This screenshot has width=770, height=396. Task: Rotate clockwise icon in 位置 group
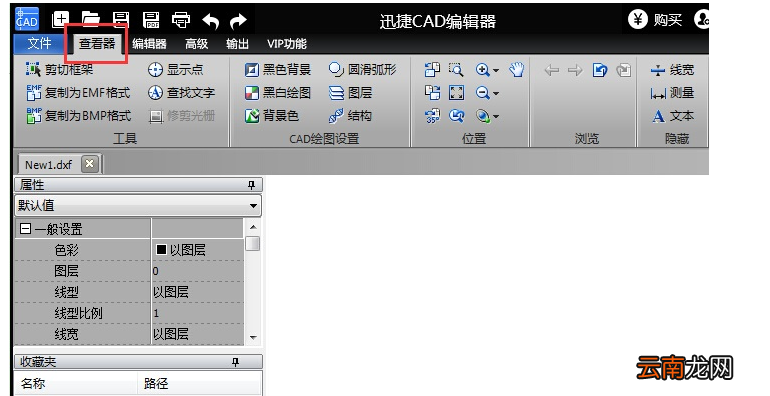pyautogui.click(x=432, y=92)
